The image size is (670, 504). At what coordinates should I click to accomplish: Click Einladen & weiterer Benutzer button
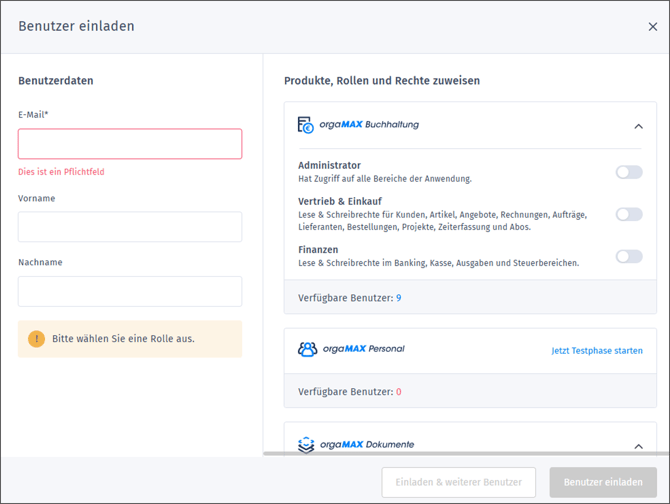(x=458, y=482)
